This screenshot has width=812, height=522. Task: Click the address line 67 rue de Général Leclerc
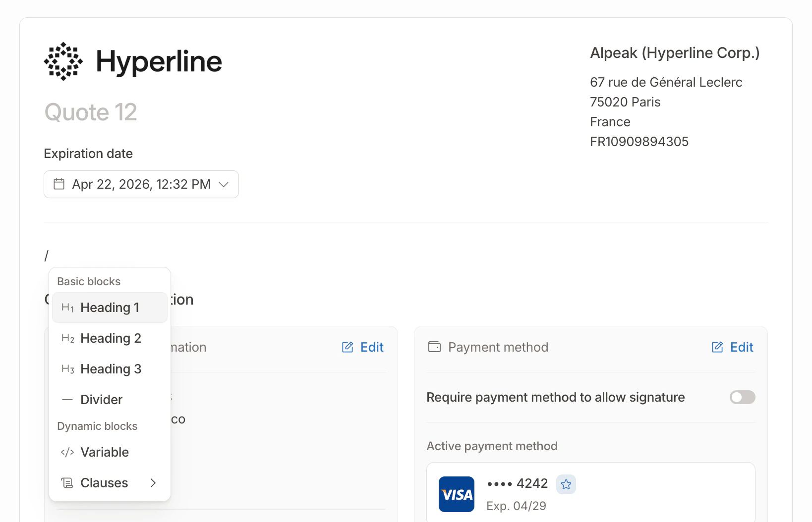[666, 82]
